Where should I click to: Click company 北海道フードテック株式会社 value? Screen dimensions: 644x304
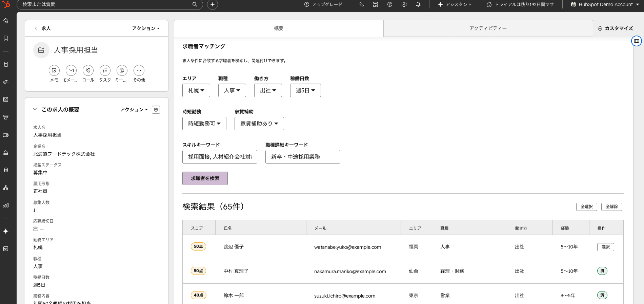[64, 154]
